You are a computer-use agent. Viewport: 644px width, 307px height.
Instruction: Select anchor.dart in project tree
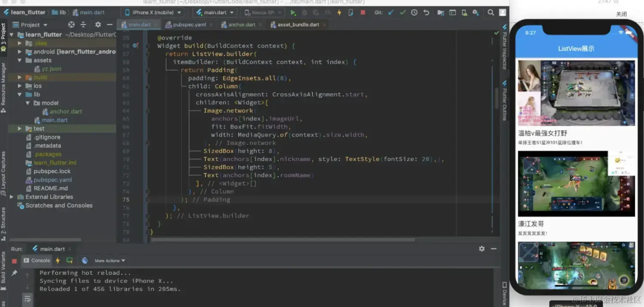62,111
